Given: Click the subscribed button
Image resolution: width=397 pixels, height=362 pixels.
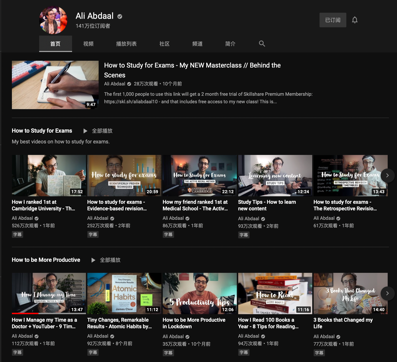Looking at the screenshot, I should 333,20.
